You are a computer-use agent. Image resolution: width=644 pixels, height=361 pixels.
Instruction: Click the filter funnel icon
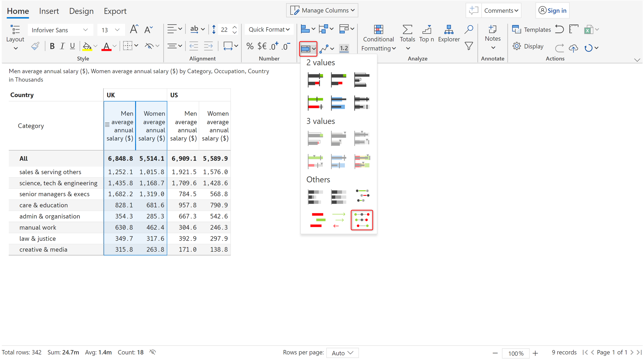click(469, 46)
